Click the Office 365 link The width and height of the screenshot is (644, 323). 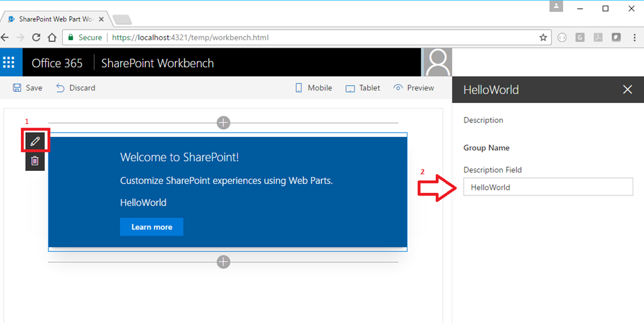tap(57, 63)
